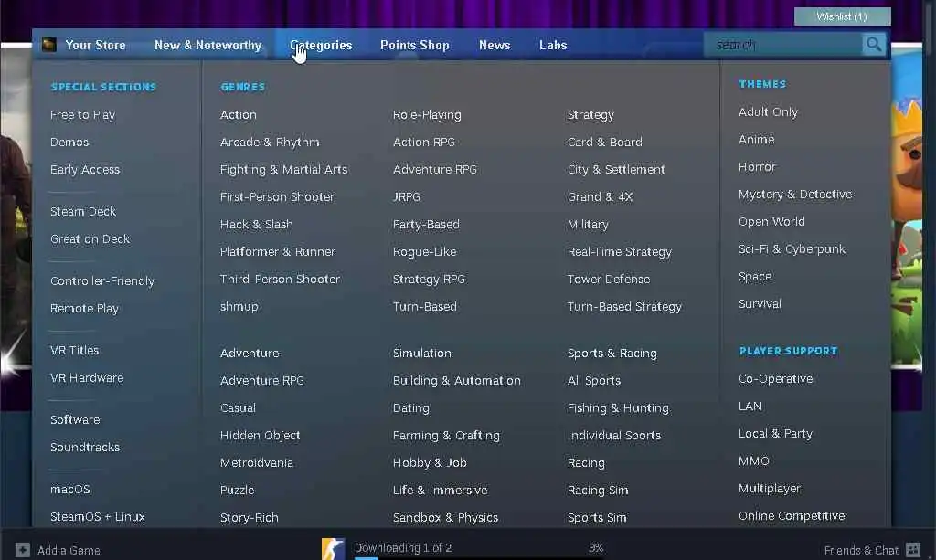Choose Controller-Friendly section

tap(102, 280)
